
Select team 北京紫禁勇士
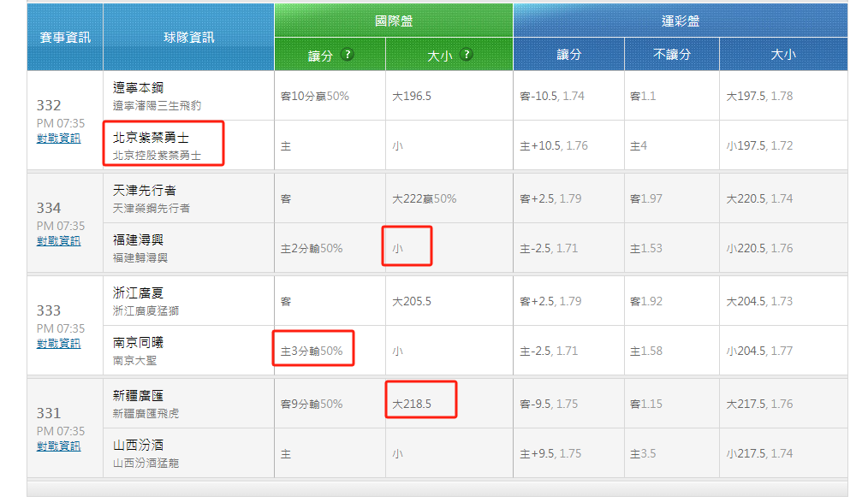tap(152, 137)
